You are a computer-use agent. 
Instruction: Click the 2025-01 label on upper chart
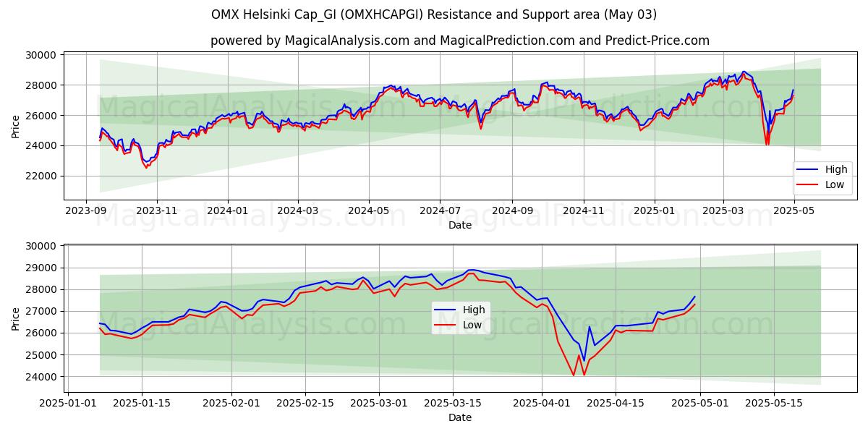tap(654, 210)
